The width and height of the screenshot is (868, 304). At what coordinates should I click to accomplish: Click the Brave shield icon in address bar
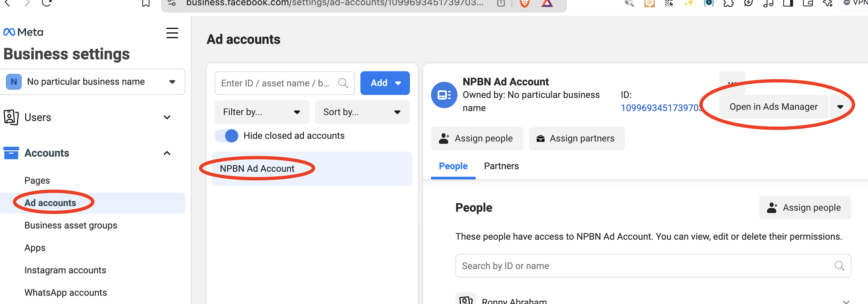click(x=524, y=3)
